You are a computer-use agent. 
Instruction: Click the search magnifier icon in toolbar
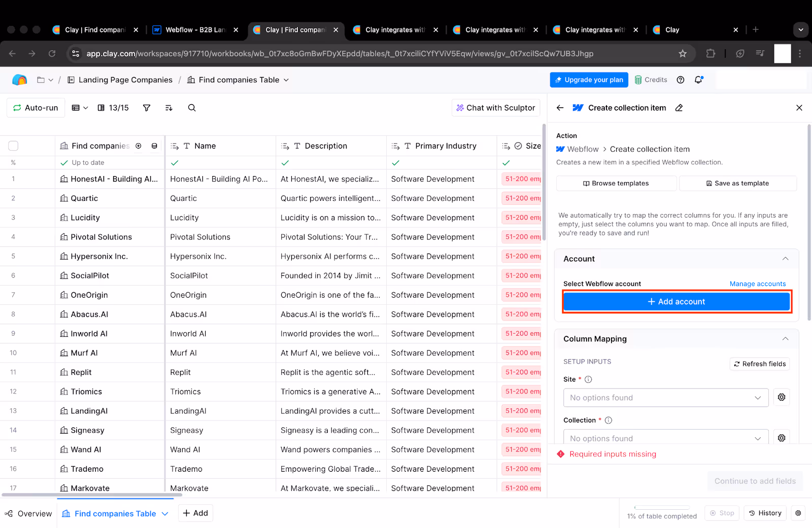pos(192,108)
